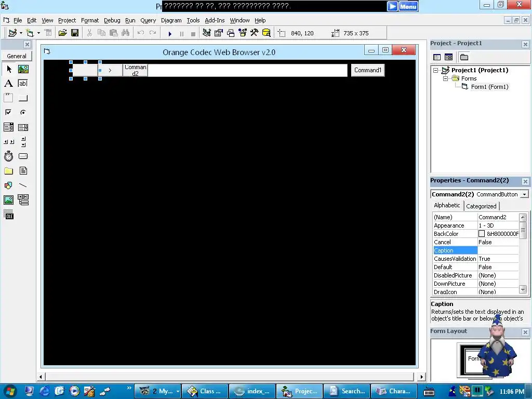Screen dimensions: 532x399
Task: Open Properties Window from toolbar
Action: [x=219, y=33]
